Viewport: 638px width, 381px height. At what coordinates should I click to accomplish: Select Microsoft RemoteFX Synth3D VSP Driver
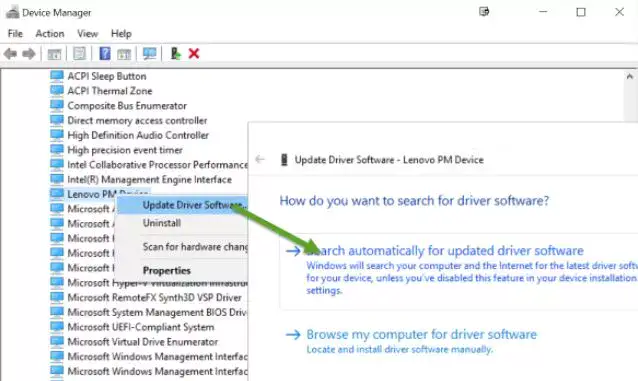click(155, 298)
